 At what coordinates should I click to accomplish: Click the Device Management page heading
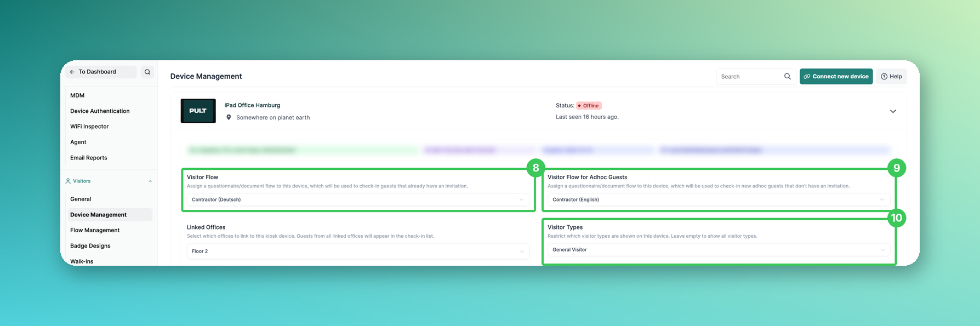coord(206,77)
